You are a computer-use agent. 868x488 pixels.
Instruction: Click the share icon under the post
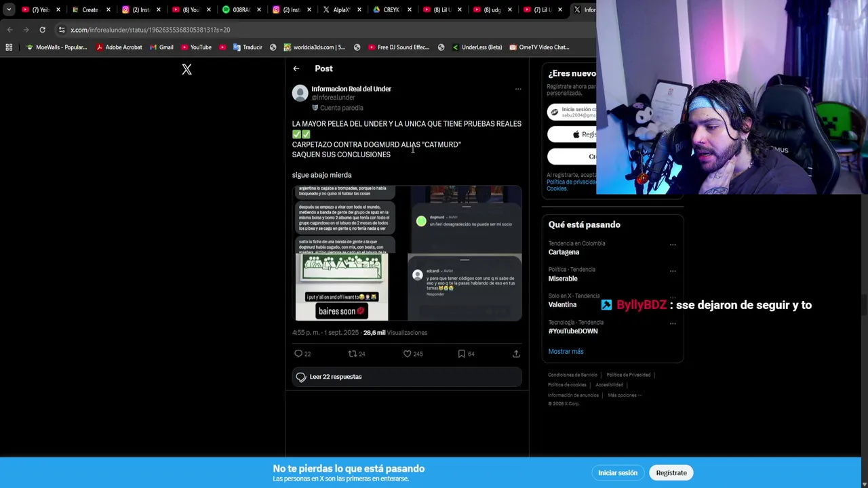(x=516, y=354)
